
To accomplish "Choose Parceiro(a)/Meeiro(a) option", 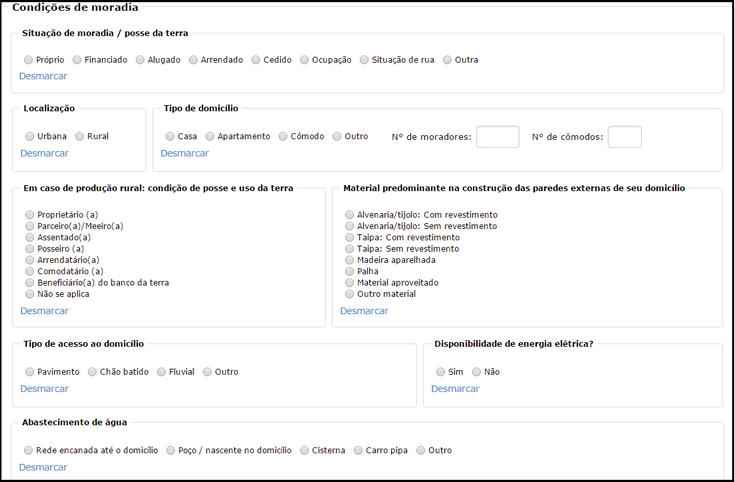I will (x=30, y=226).
